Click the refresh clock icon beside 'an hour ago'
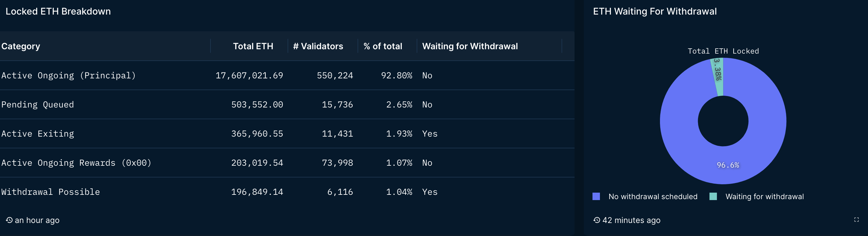Screen dimensions: 868x236 pos(9,220)
